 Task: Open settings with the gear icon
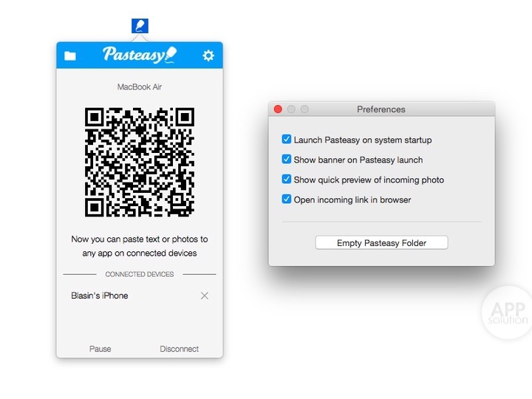point(208,55)
